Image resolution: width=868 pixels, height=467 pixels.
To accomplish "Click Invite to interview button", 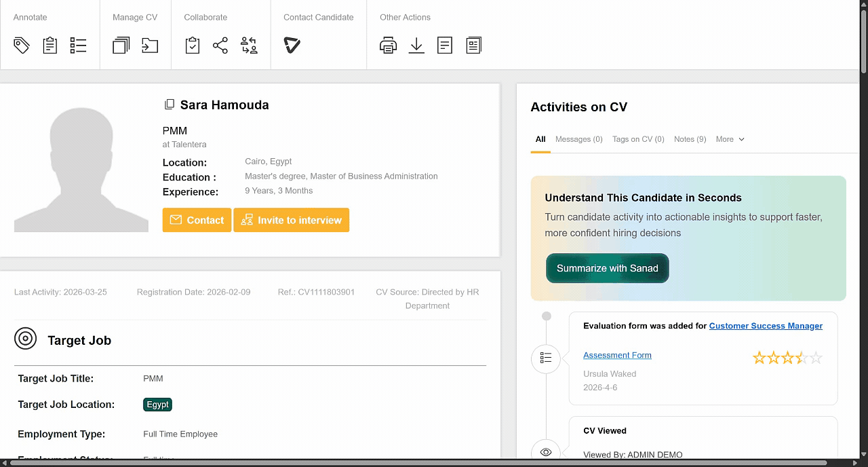I will [x=291, y=220].
